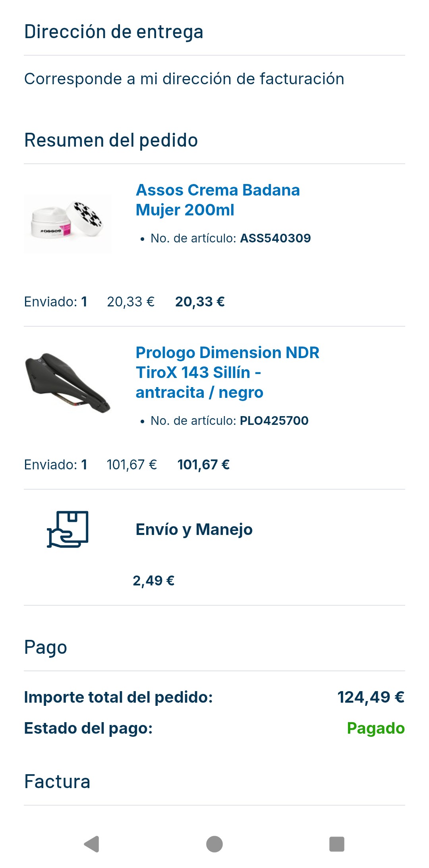Open the Assos Crema Badana Mujer 200ml link
Viewport: 429px width, 868px height.
218,200
